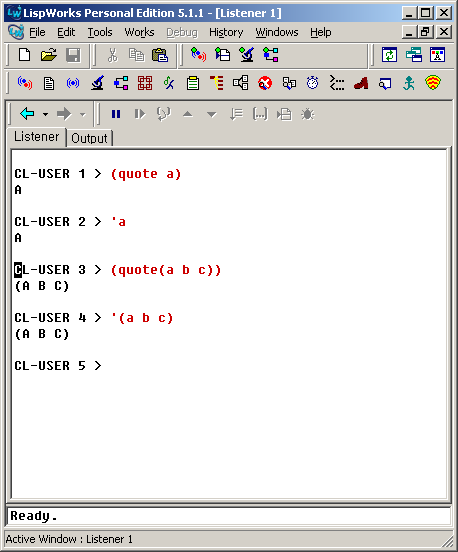
Task: Open the Help menu
Action: point(320,32)
